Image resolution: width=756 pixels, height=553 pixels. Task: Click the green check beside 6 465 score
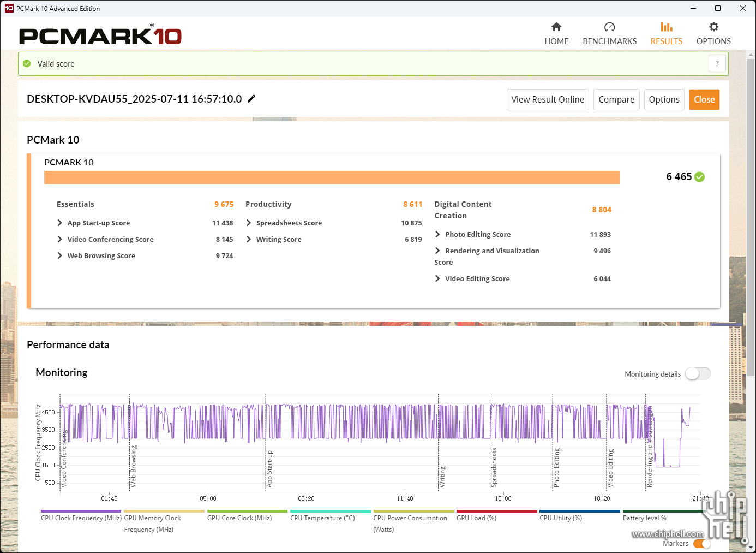[700, 177]
